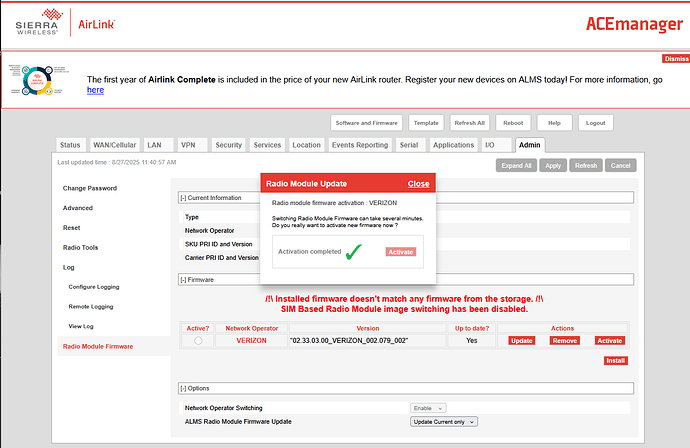
Task: Switch to the Status tab
Action: [70, 145]
